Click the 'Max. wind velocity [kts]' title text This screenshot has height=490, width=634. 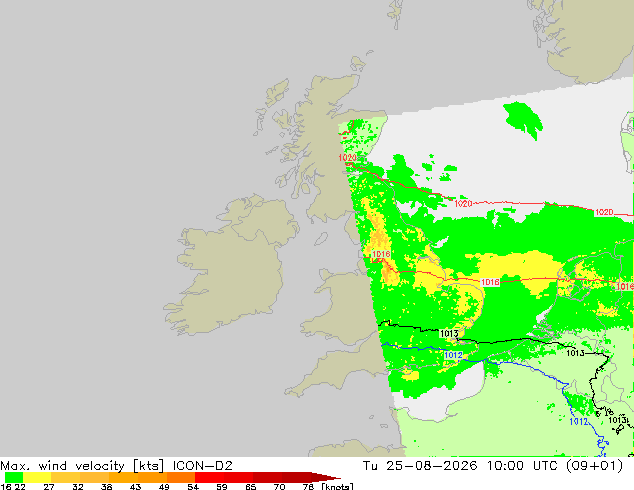(x=82, y=466)
